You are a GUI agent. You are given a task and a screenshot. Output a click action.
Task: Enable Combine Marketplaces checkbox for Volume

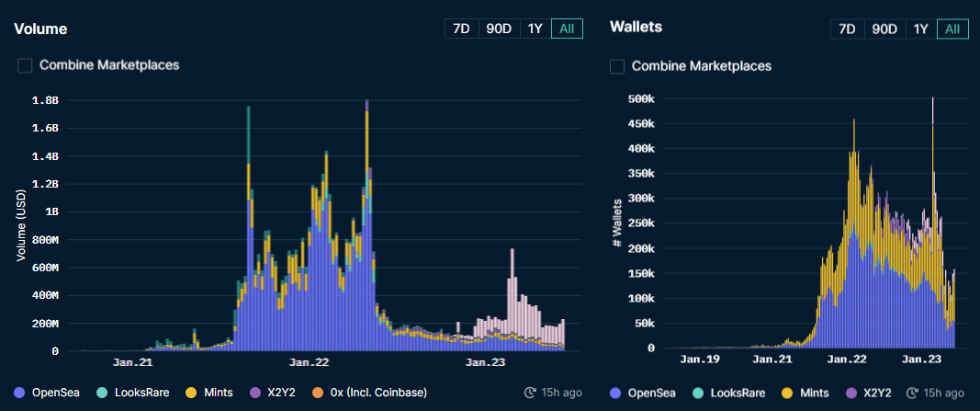(25, 65)
